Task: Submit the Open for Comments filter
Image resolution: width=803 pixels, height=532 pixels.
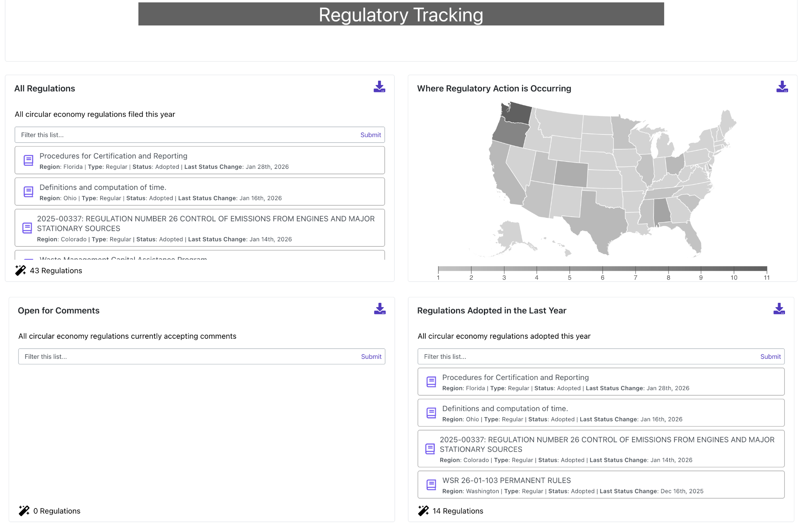Action: pos(371,356)
